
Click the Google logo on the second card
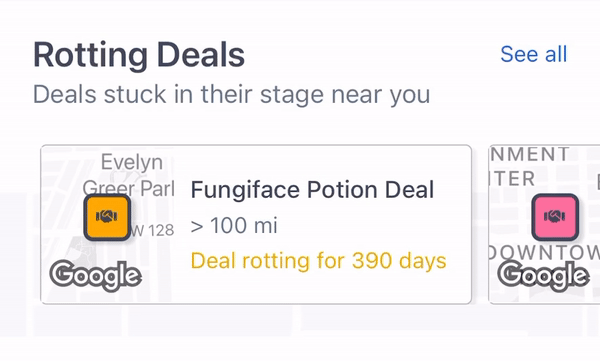pos(543,275)
